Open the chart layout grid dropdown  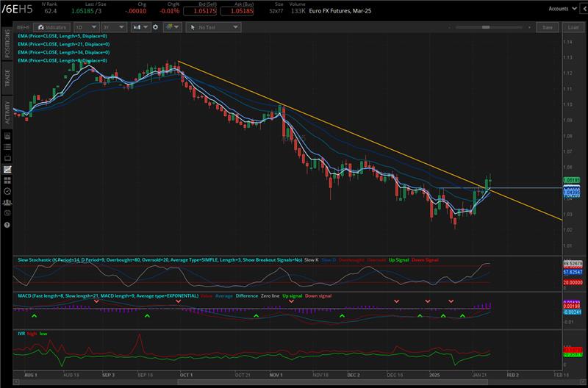[x=173, y=27]
